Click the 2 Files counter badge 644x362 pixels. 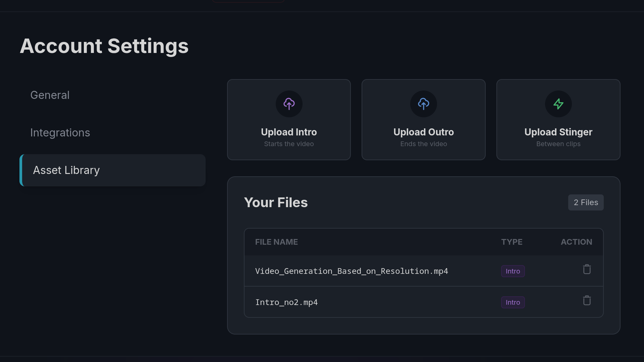pyautogui.click(x=585, y=202)
